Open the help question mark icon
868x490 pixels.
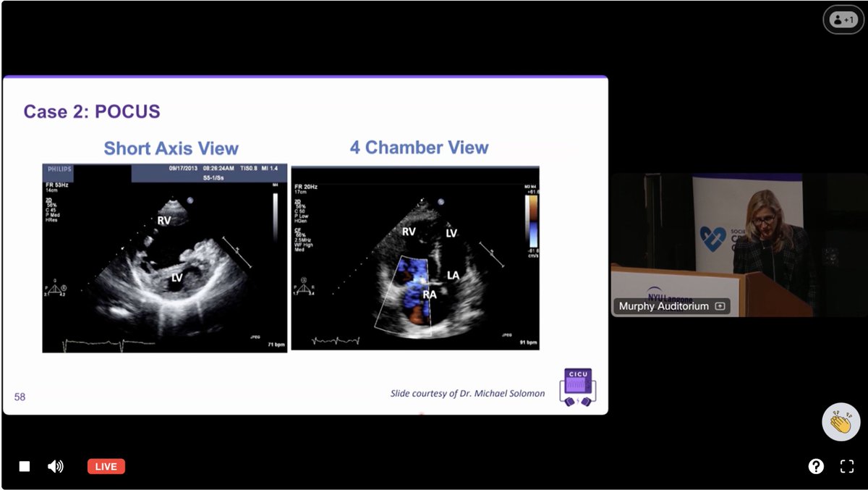tap(816, 466)
